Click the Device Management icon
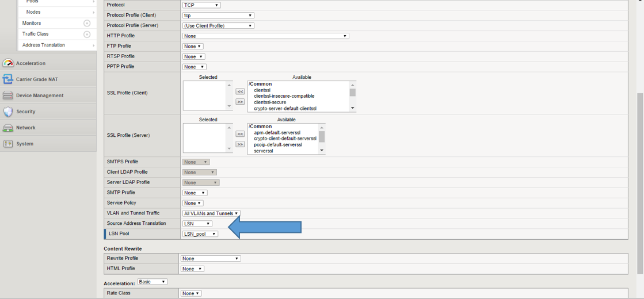The width and height of the screenshot is (644, 299). (x=8, y=95)
